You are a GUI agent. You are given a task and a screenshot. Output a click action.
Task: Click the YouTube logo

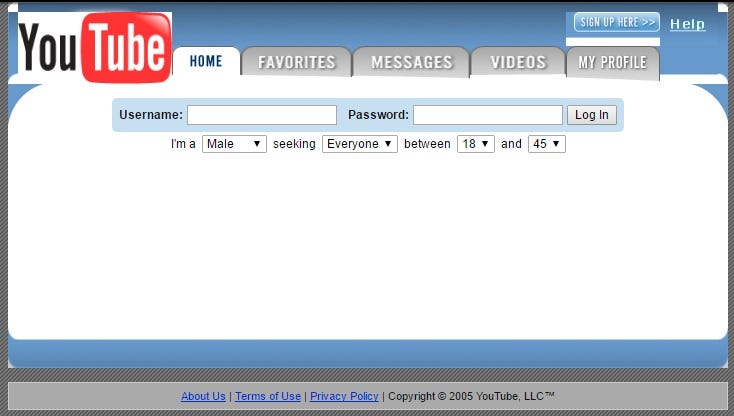point(95,48)
